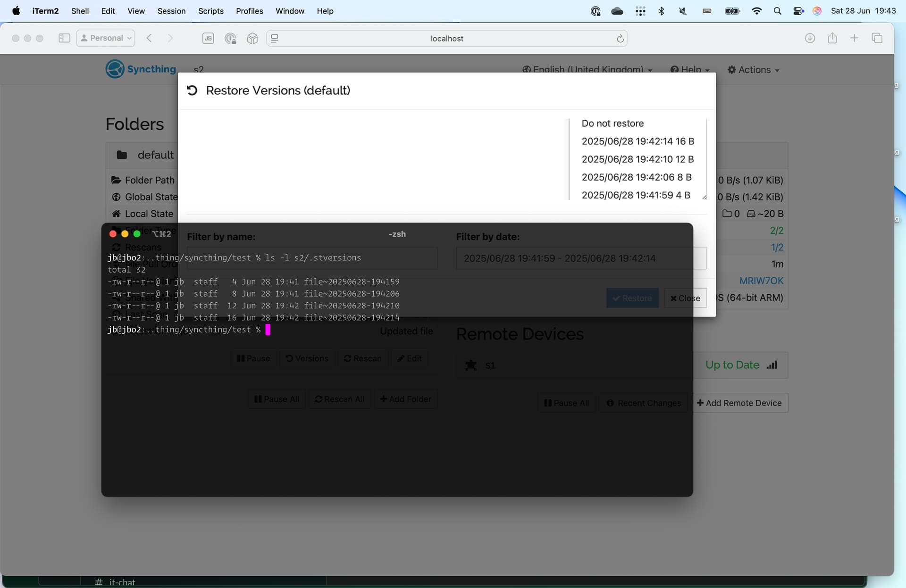Click the Rescan All button
This screenshot has width=906, height=588.
tap(339, 399)
